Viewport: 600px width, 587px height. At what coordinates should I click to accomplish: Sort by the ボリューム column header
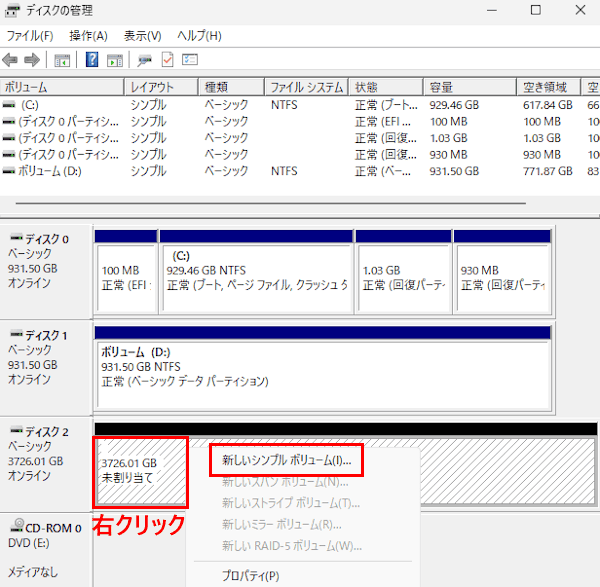click(62, 87)
